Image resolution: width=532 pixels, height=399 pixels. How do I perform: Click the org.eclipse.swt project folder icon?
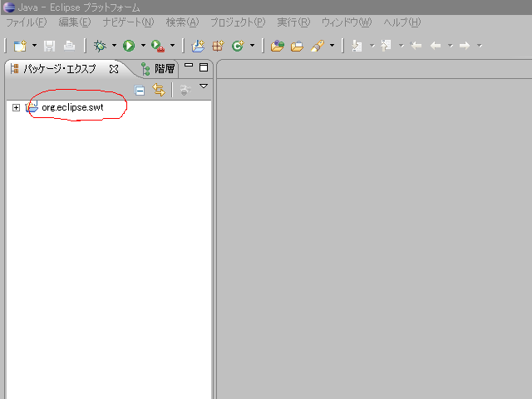[32, 106]
